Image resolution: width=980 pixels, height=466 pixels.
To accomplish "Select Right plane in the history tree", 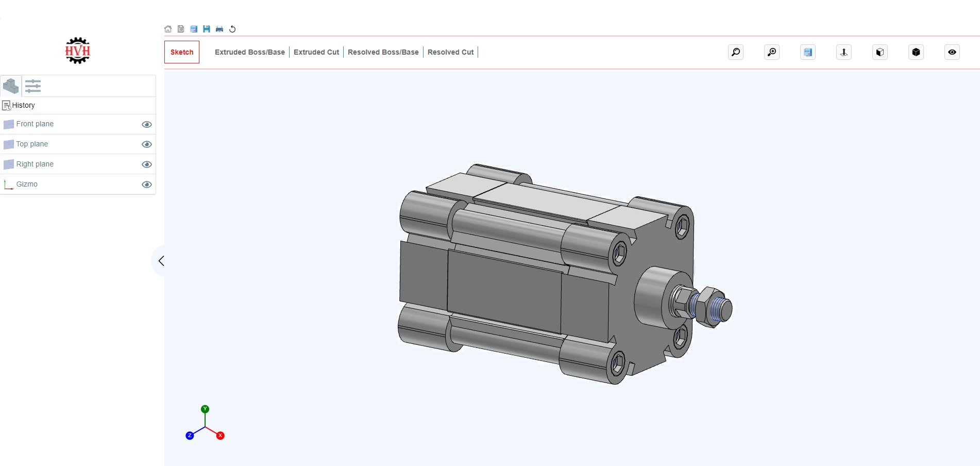I will [35, 164].
